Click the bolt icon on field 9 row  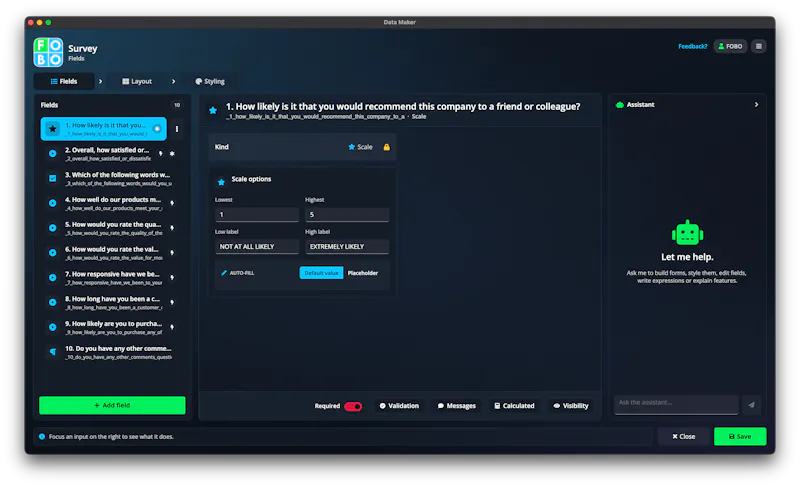pos(172,327)
